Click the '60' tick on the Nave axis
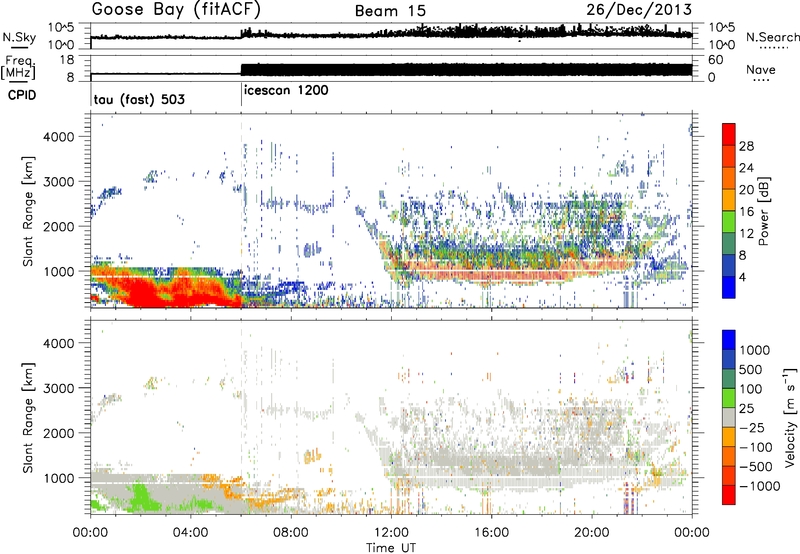Image resolution: width=800 pixels, height=554 pixels. 715,60
